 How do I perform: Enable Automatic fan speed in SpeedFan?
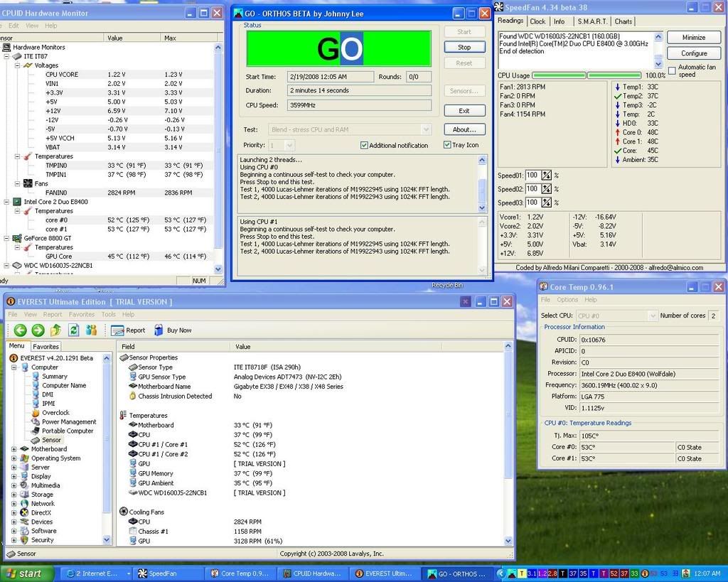672,70
